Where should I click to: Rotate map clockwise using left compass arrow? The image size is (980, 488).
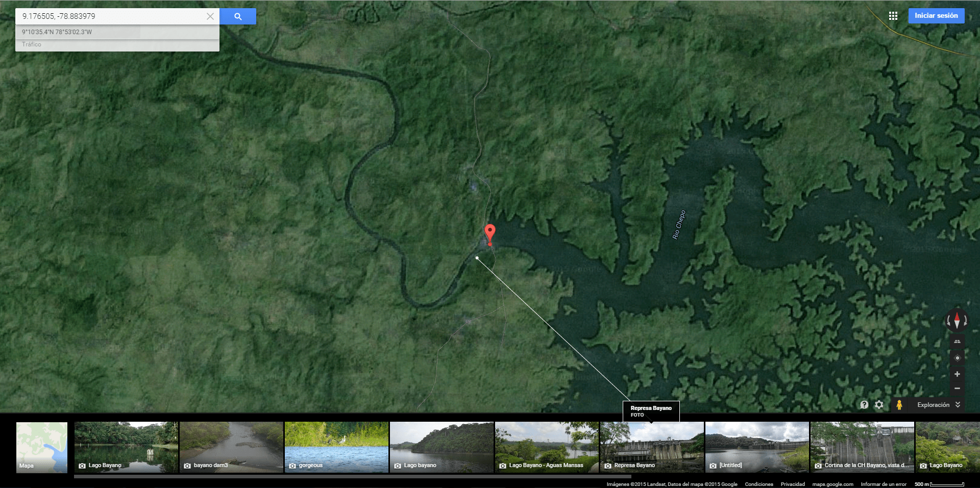point(948,321)
